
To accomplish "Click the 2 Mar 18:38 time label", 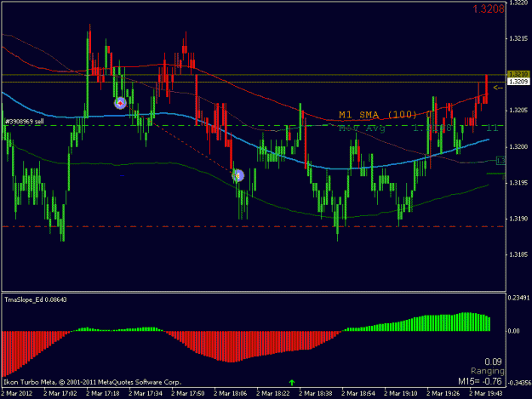I will [x=316, y=394].
